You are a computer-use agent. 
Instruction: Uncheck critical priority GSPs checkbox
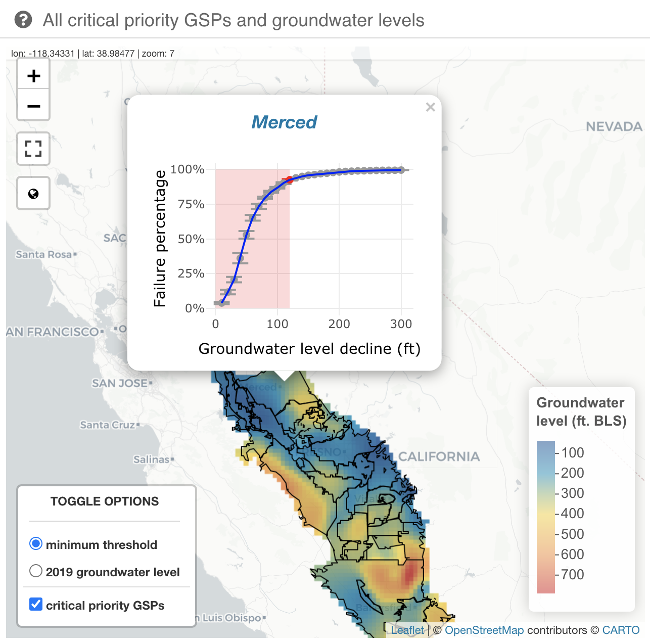(x=36, y=605)
